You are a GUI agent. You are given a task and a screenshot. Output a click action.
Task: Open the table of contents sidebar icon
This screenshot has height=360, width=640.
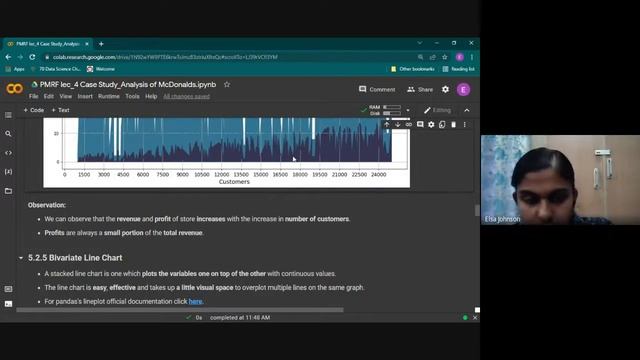click(x=8, y=115)
